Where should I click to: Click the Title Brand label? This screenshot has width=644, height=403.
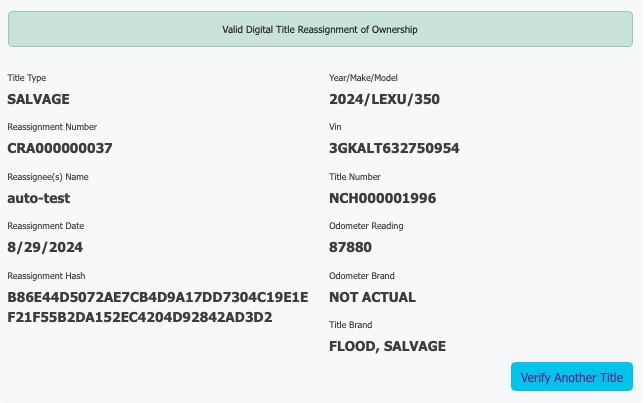click(x=351, y=325)
